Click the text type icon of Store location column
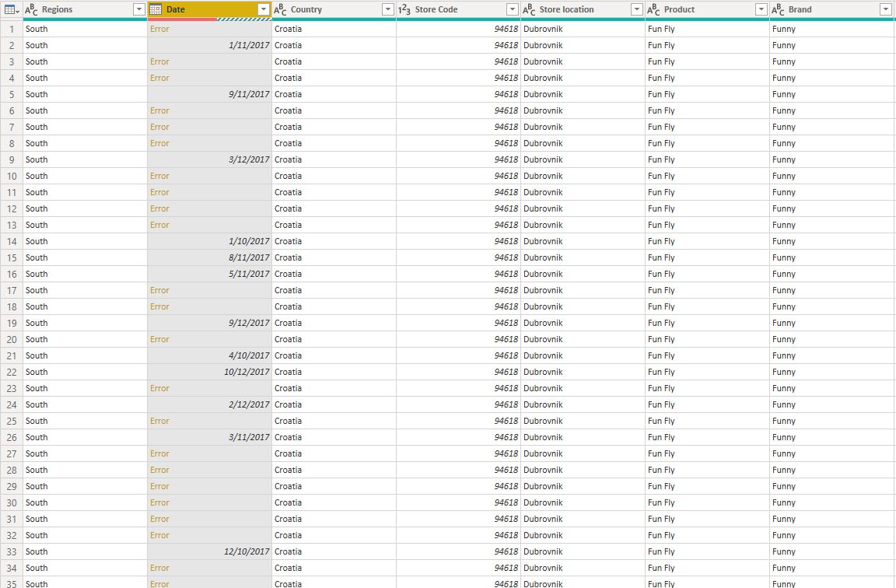This screenshot has width=896, height=588. pos(529,9)
